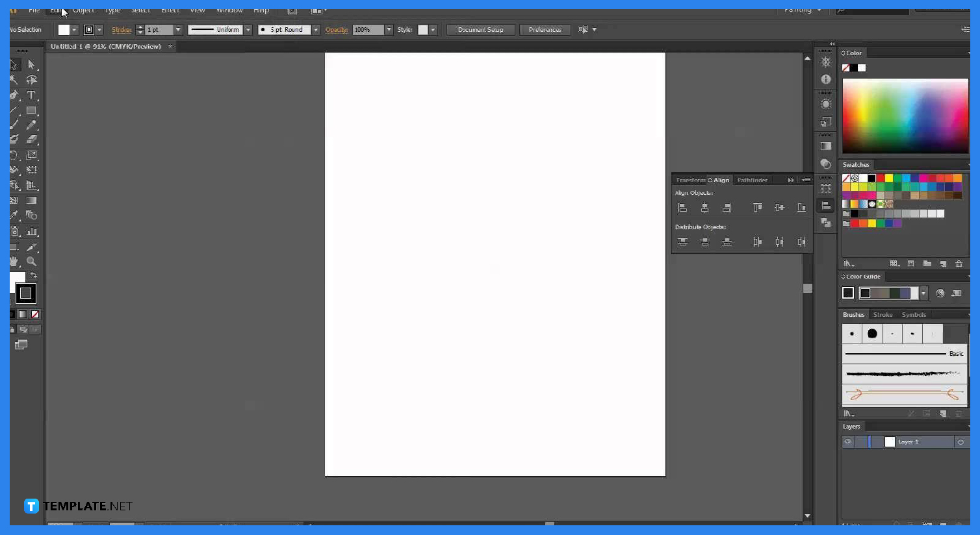Open the Opacity percentage dropdown

click(389, 29)
